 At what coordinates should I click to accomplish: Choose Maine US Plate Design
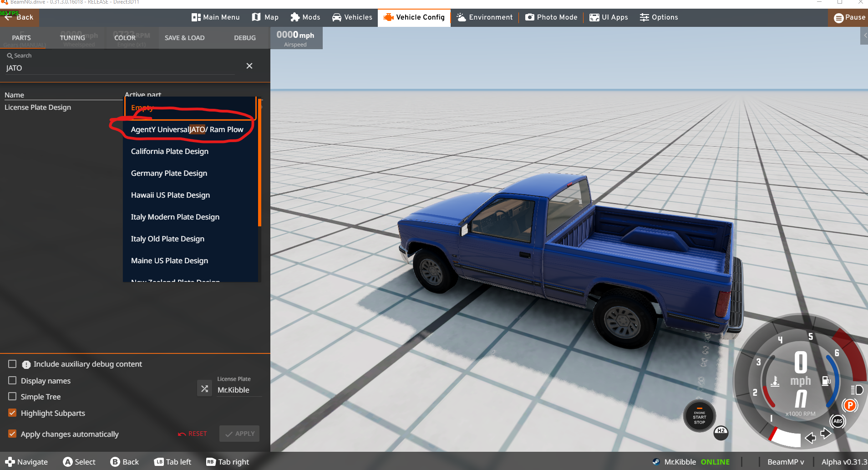[x=190, y=261]
